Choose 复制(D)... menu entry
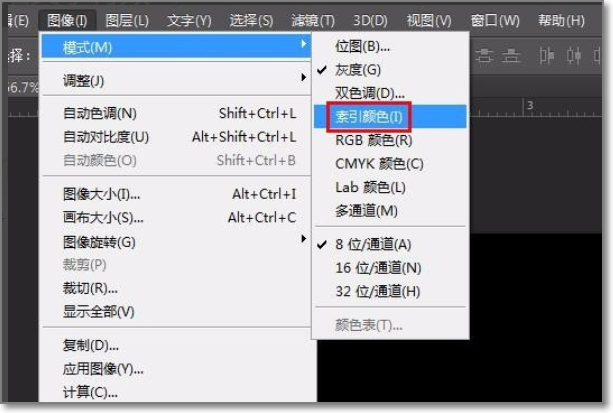 coord(176,345)
